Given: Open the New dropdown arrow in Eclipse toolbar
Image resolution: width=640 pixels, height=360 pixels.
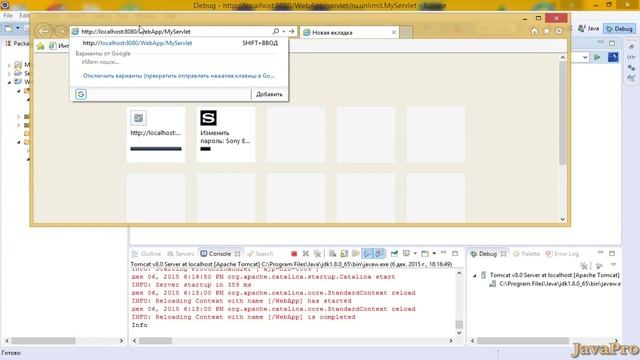Looking at the screenshot, I should [x=18, y=28].
